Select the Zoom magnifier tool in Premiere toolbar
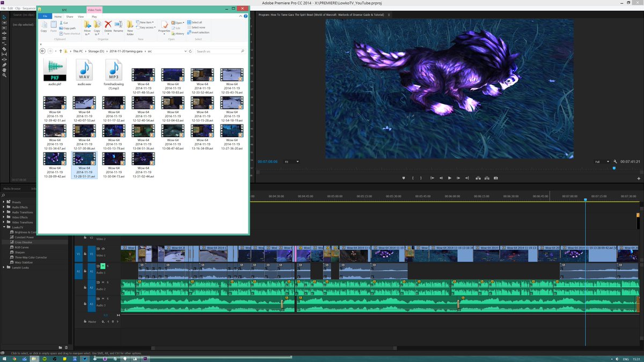The width and height of the screenshot is (644, 362). [4, 76]
